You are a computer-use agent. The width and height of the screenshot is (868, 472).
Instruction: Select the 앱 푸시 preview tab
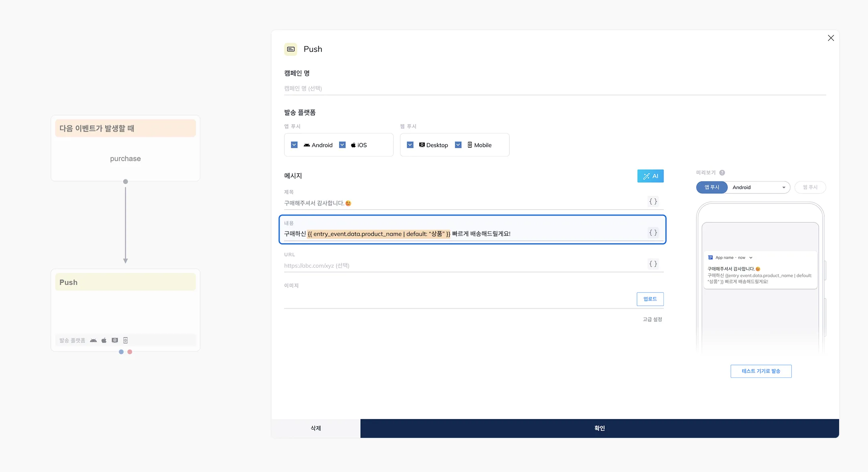712,187
